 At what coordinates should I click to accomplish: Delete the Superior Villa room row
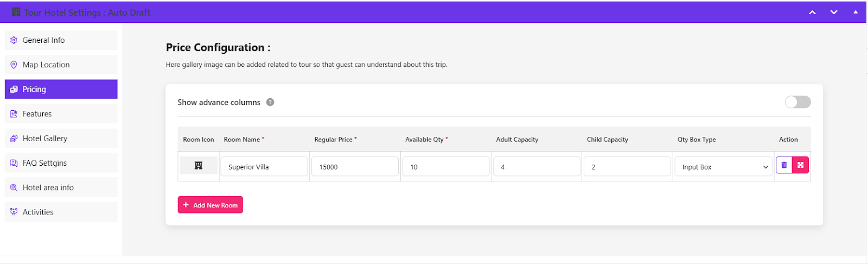[784, 165]
